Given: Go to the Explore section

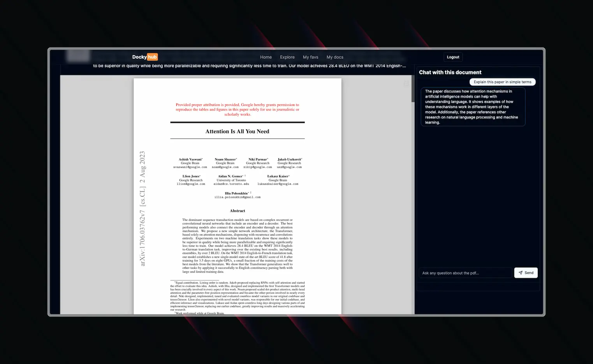Looking at the screenshot, I should 287,57.
